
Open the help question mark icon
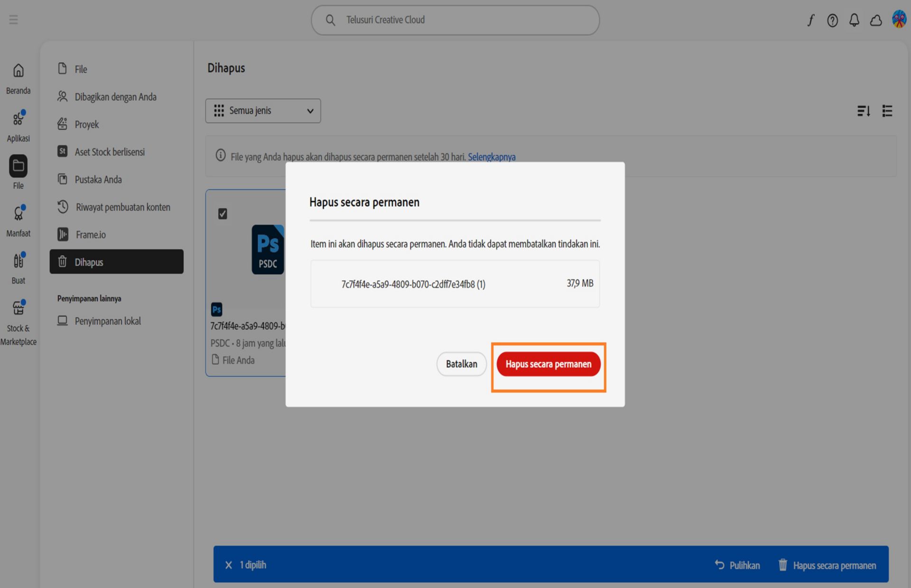pos(832,20)
